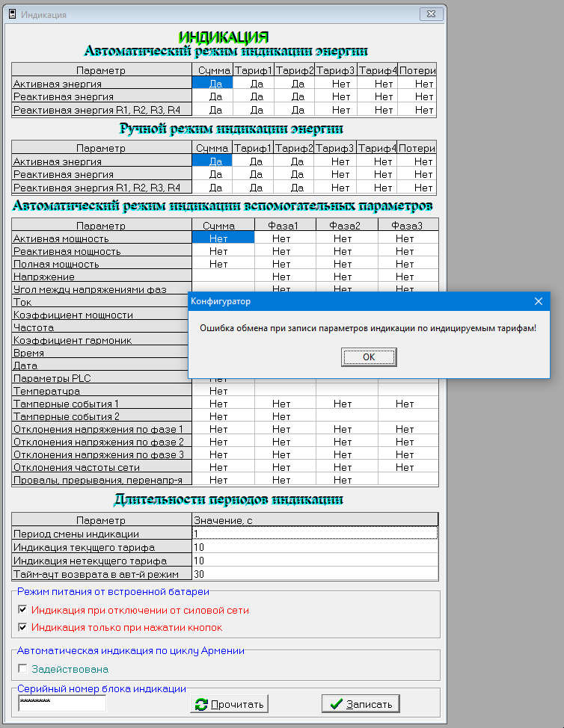Enable the Задействована checkbox
This screenshot has width=564, height=728.
point(22,668)
